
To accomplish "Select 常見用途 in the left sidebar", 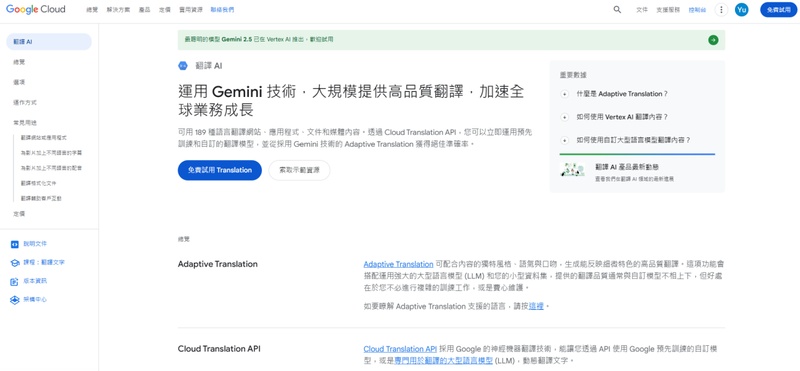I will click(25, 122).
